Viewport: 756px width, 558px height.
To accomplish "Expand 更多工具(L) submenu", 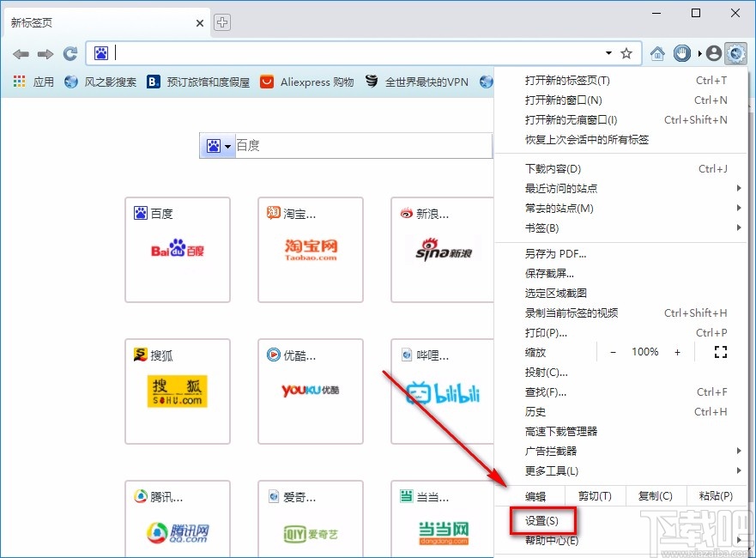I will pos(621,471).
